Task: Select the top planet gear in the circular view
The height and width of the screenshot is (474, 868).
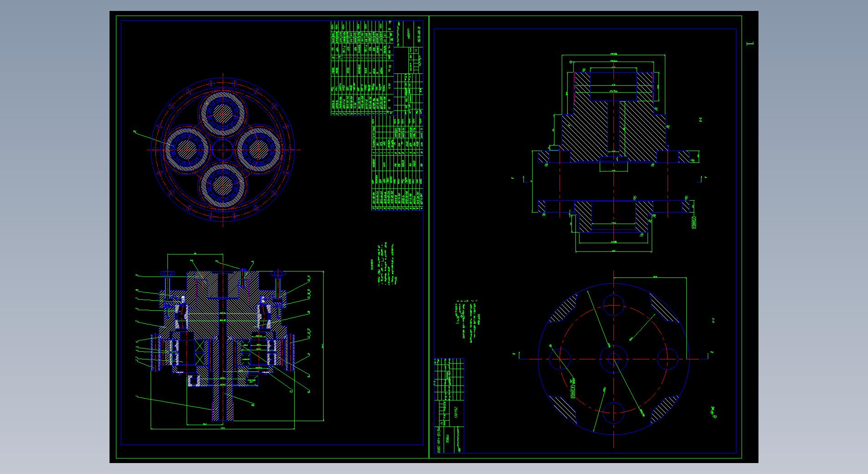Action: (223, 113)
